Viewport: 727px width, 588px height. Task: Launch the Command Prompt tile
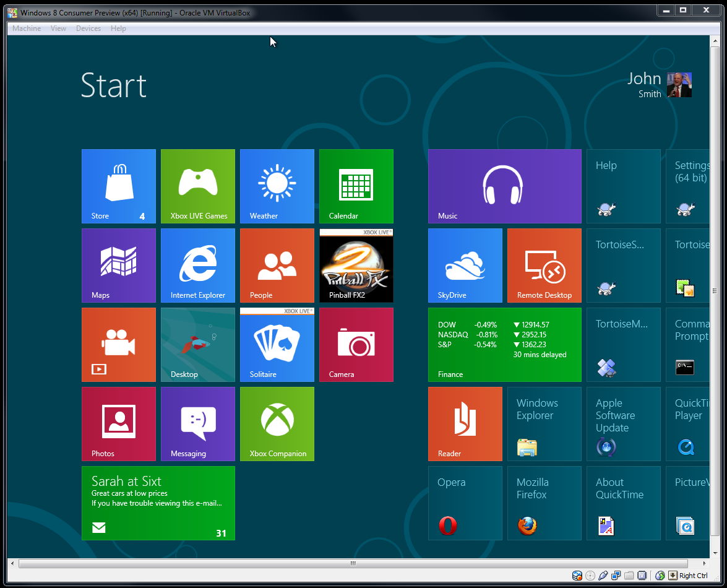point(688,345)
